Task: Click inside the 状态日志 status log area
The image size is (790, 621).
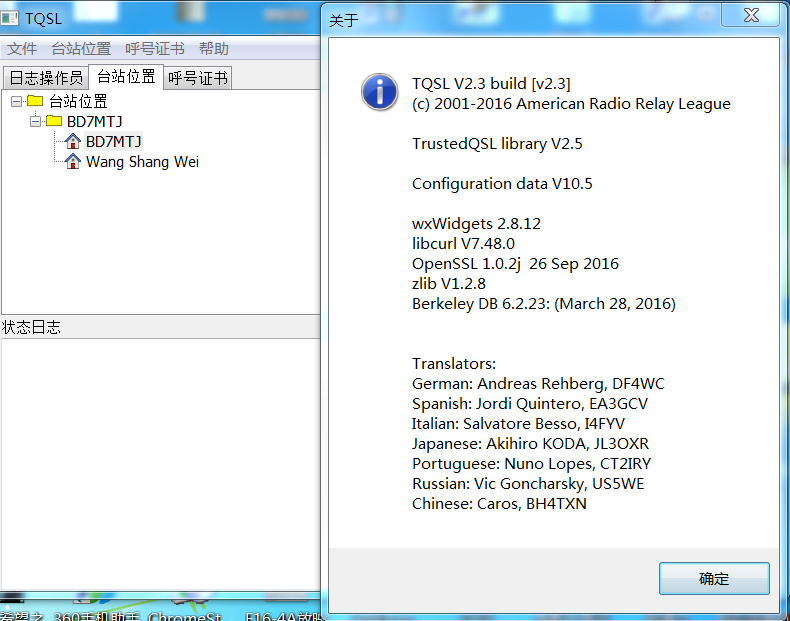Action: pos(160,463)
